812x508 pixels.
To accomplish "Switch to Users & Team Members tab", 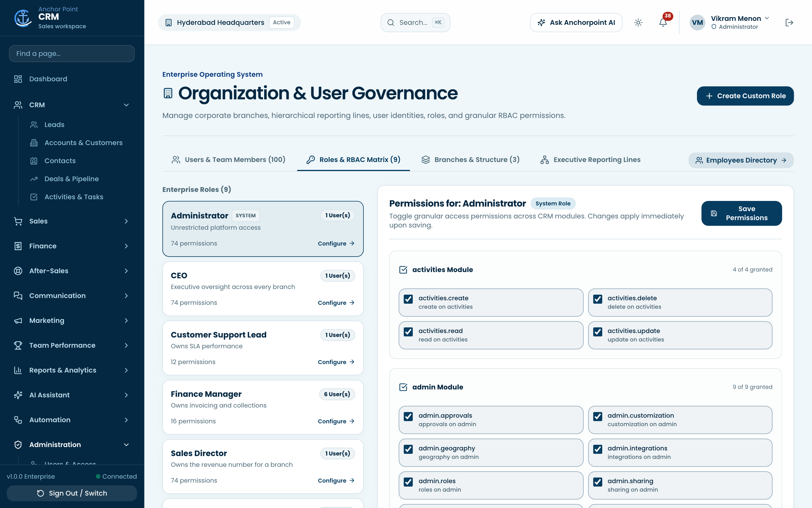I will tap(228, 160).
